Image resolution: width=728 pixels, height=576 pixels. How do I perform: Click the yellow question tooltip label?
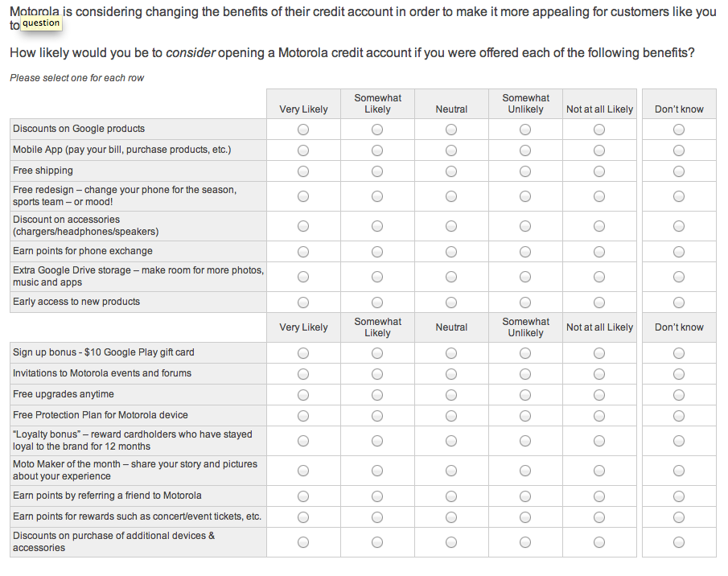point(41,23)
